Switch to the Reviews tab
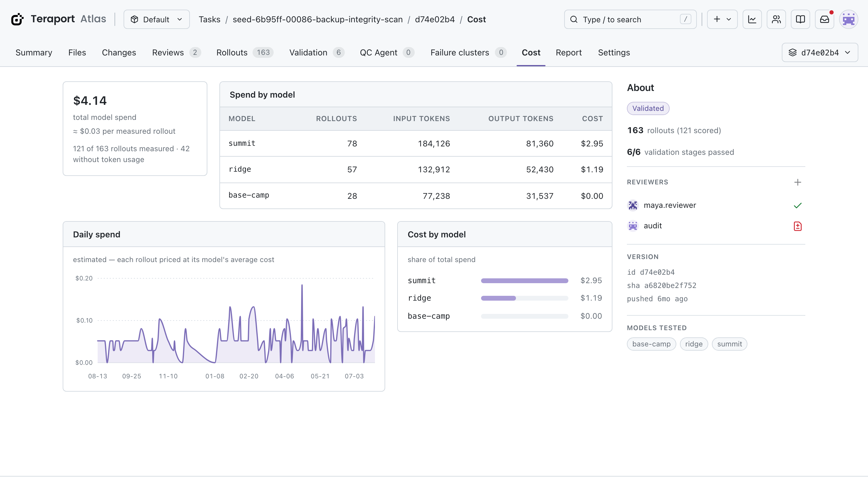 (x=176, y=52)
